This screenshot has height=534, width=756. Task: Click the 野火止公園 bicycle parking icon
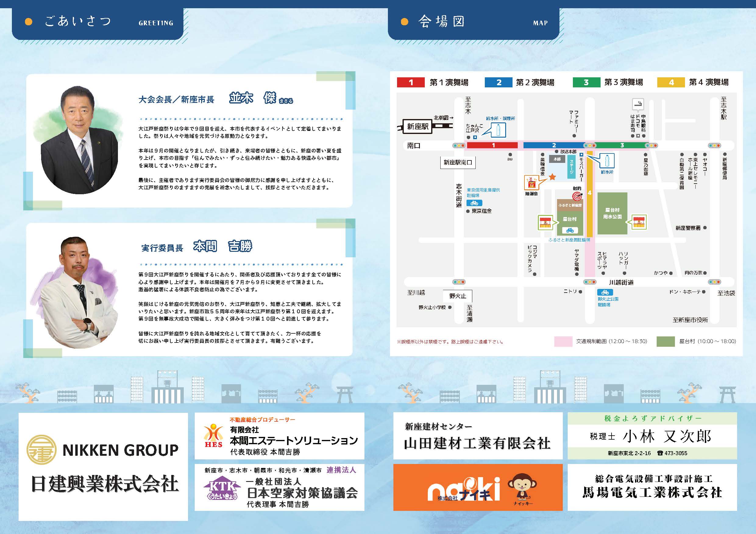(x=605, y=292)
